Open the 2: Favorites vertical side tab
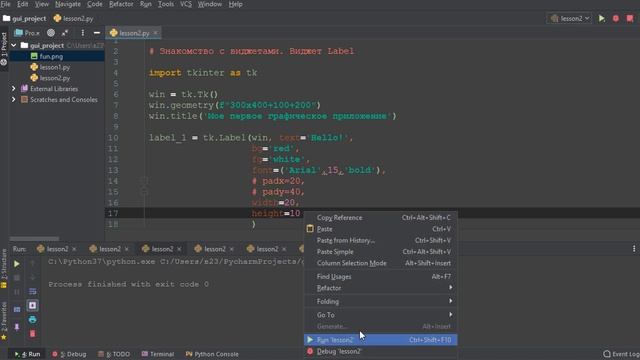 point(4,321)
